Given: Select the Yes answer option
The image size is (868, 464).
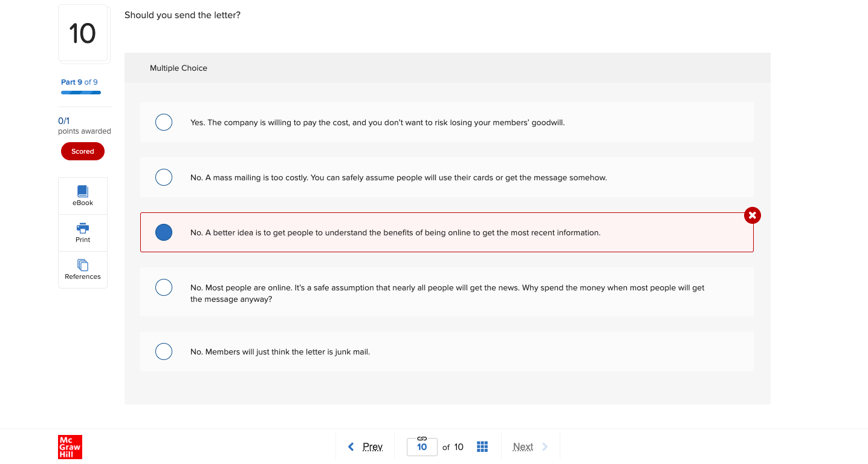Looking at the screenshot, I should pyautogui.click(x=163, y=122).
